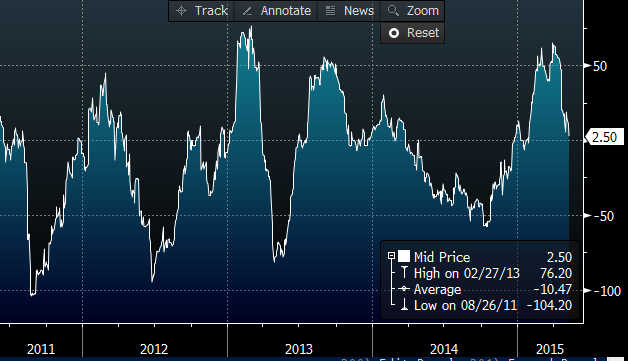Click the Low marker icon in legend
Screen dimensions: 628x361
tap(404, 305)
